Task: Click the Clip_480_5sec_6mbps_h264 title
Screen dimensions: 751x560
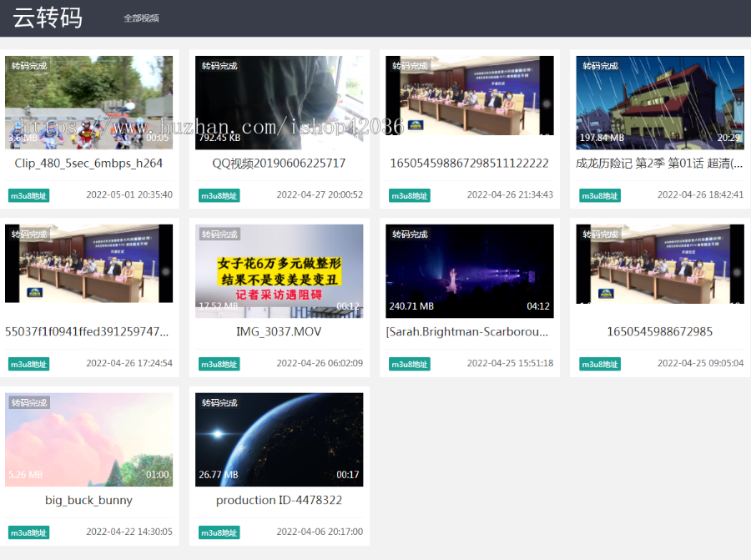Action: click(x=88, y=164)
